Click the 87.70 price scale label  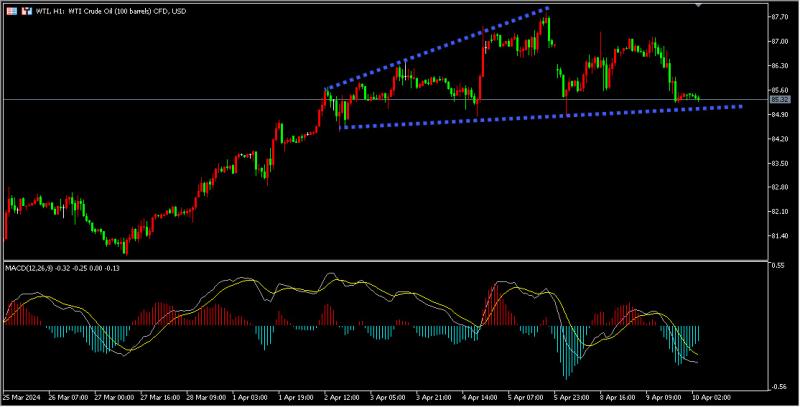click(780, 17)
